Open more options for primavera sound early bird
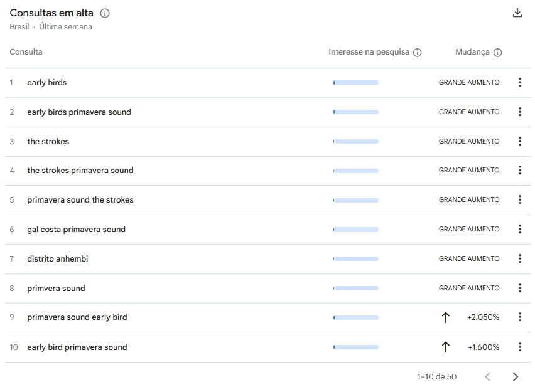The width and height of the screenshot is (535, 392). (520, 317)
